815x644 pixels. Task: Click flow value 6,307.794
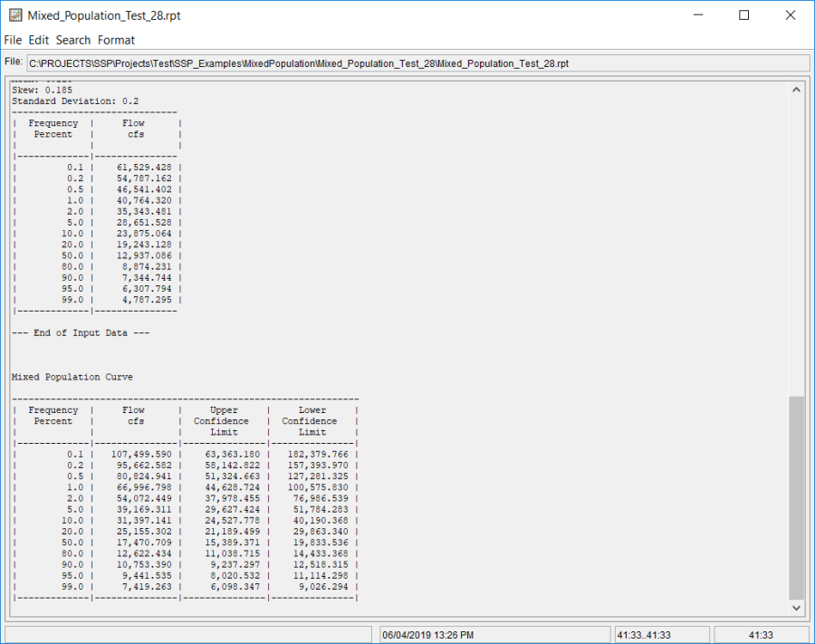coord(147,289)
